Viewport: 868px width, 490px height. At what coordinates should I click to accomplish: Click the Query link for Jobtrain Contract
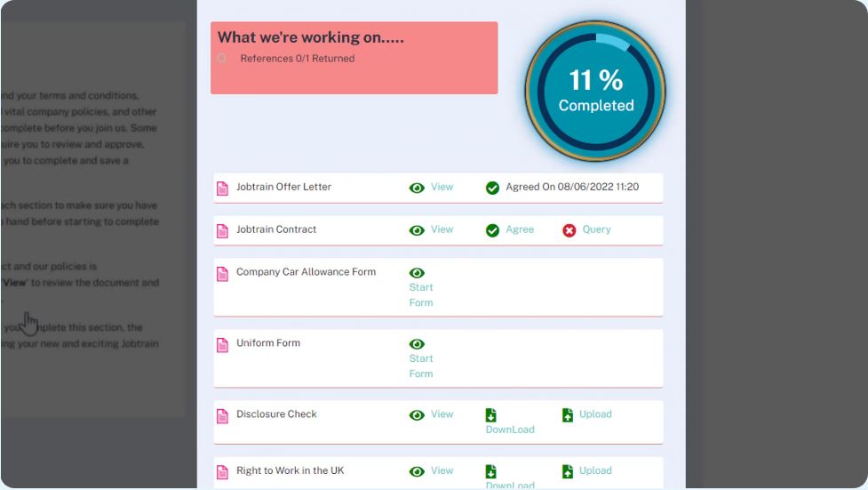click(x=596, y=229)
